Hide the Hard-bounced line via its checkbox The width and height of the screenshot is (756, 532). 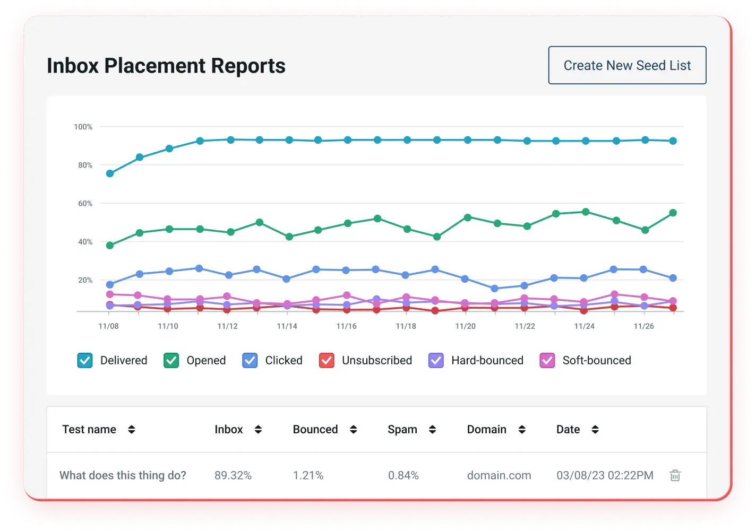(x=436, y=360)
